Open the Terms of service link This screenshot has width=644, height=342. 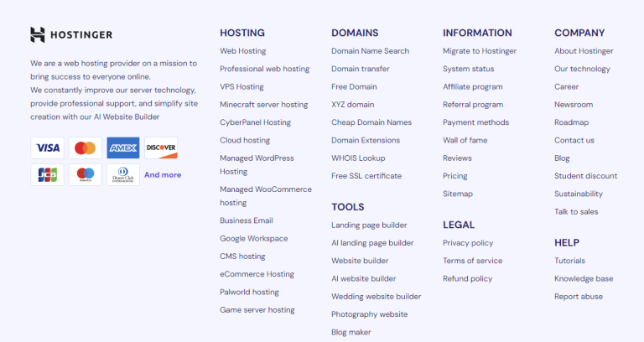click(x=472, y=261)
